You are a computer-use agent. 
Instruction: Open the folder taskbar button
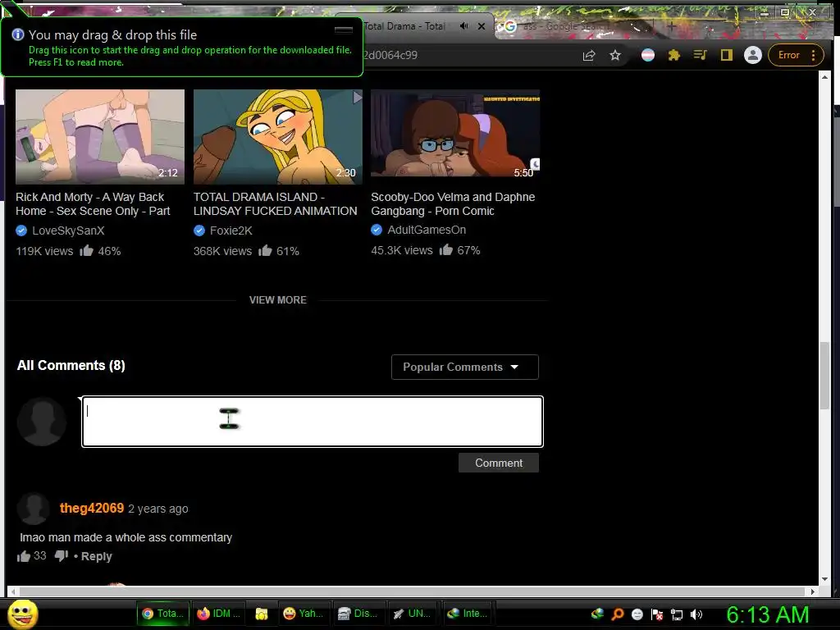click(262, 614)
